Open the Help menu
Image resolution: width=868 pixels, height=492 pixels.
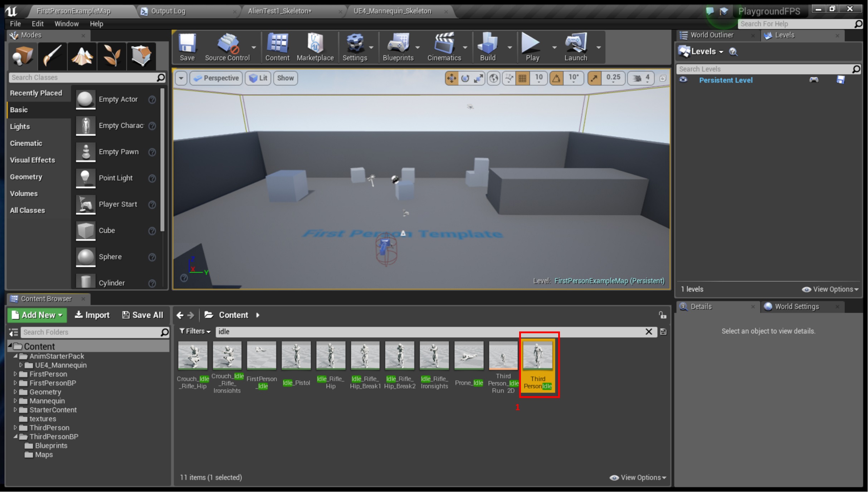(96, 24)
